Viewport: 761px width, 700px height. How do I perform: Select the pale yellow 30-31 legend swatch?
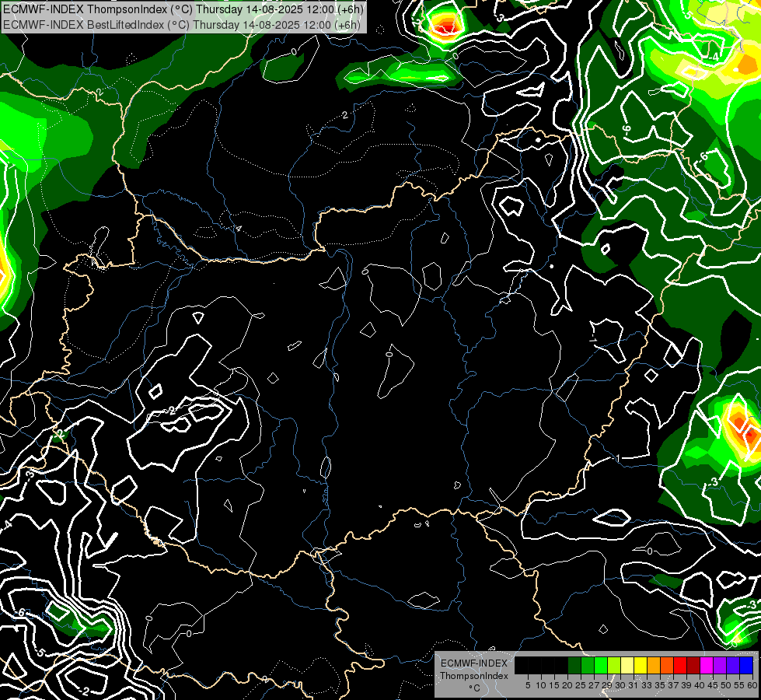point(627,665)
